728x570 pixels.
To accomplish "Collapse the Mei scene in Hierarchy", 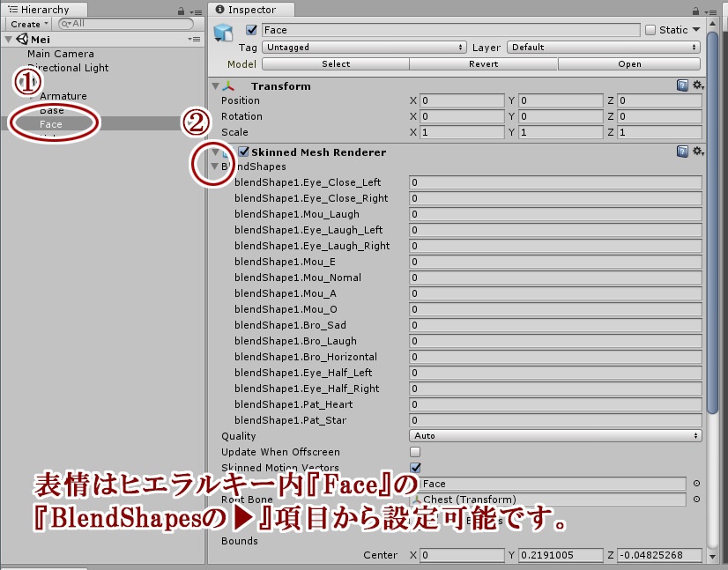I will point(8,39).
